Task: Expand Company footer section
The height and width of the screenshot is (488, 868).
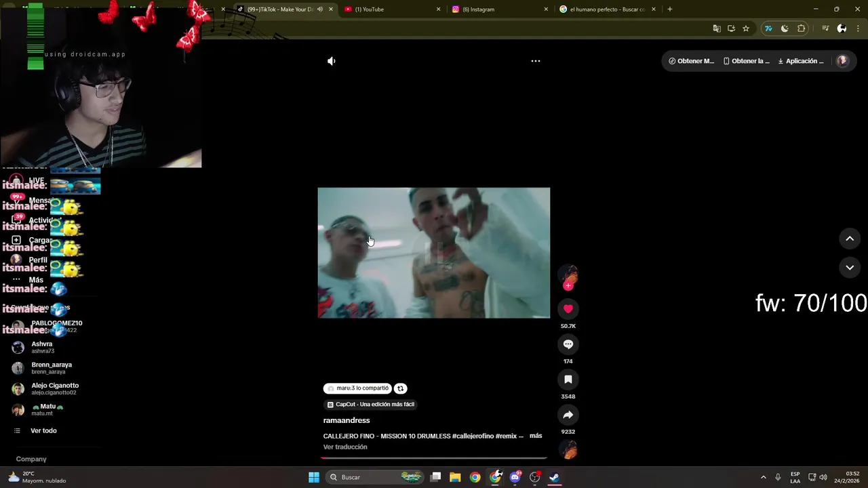Action: [31, 460]
